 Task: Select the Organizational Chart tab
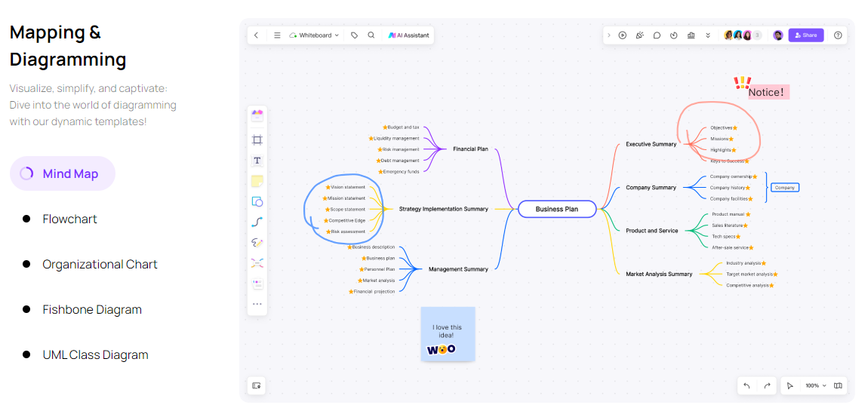100,265
